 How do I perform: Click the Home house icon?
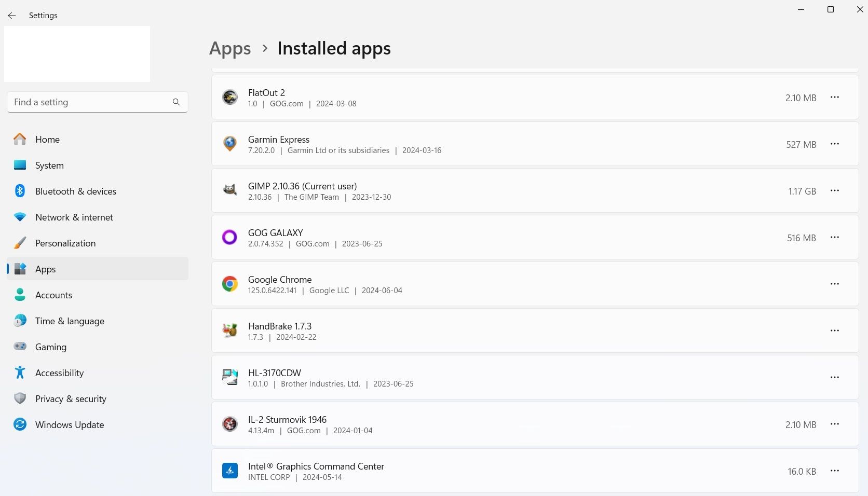point(20,139)
